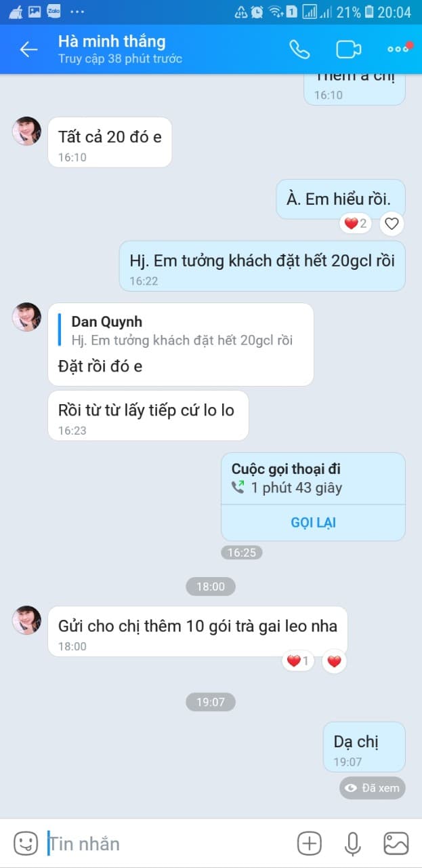Open the heart reaction count showing 2
The height and width of the screenshot is (868, 422).
[356, 223]
